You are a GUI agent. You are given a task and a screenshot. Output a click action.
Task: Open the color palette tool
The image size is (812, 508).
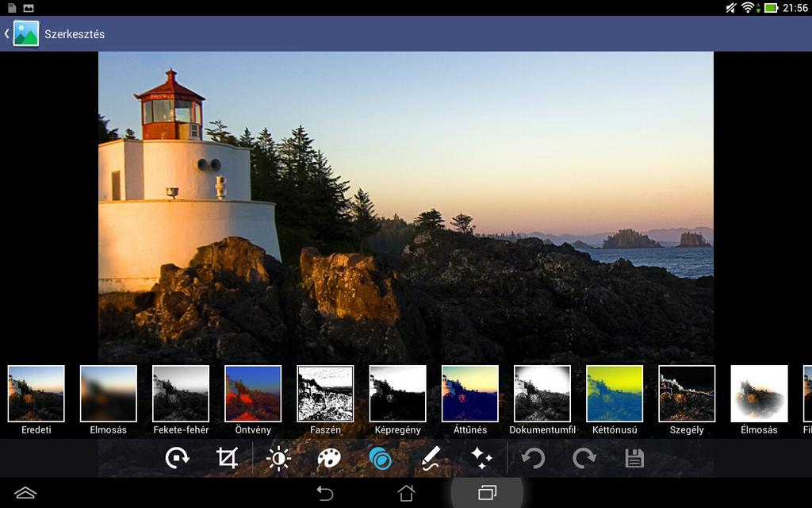click(329, 458)
